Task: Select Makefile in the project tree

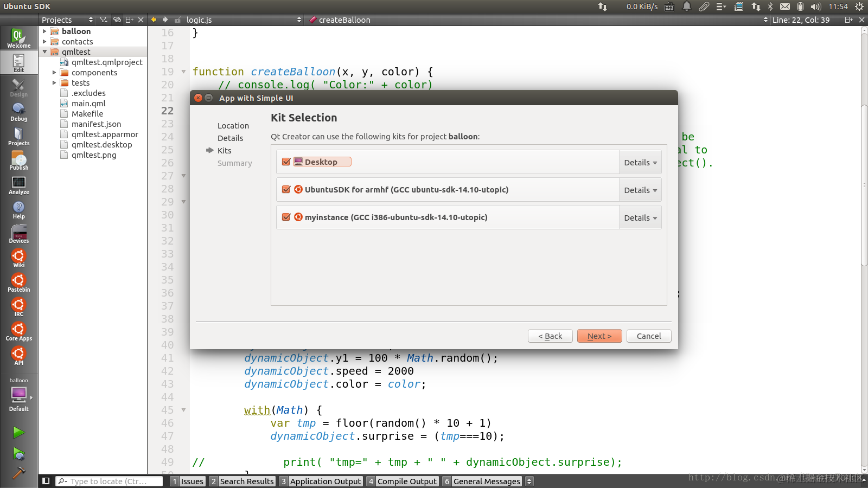Action: [87, 114]
